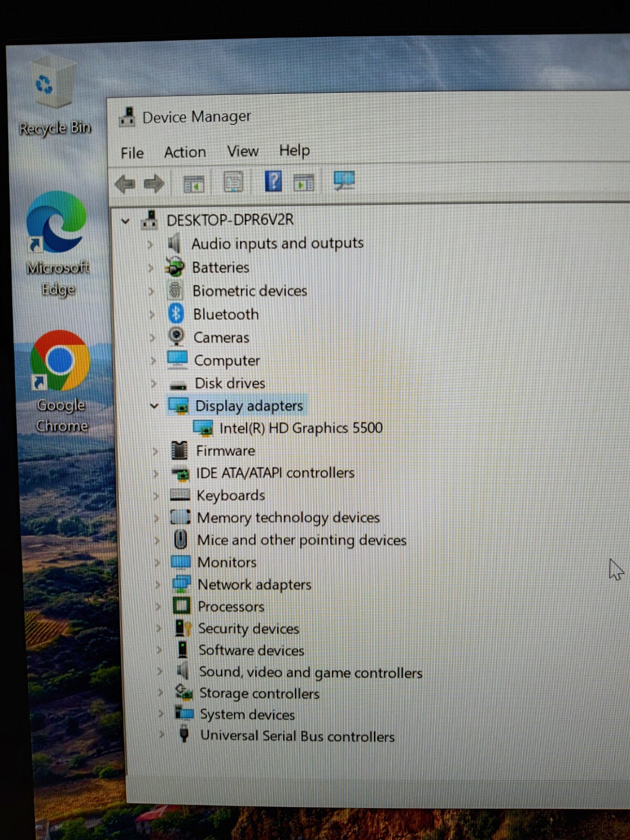Click the Mice and other pointing devices icon
630x840 pixels.
[181, 539]
